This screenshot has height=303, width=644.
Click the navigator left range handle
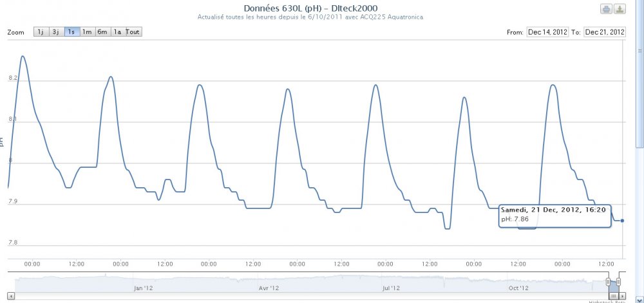[x=608, y=282]
